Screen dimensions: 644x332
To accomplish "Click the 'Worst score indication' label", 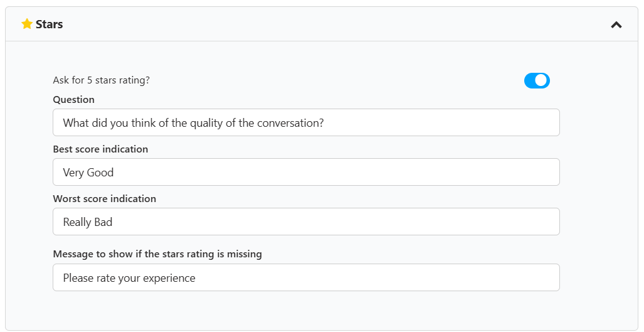I will click(x=104, y=199).
